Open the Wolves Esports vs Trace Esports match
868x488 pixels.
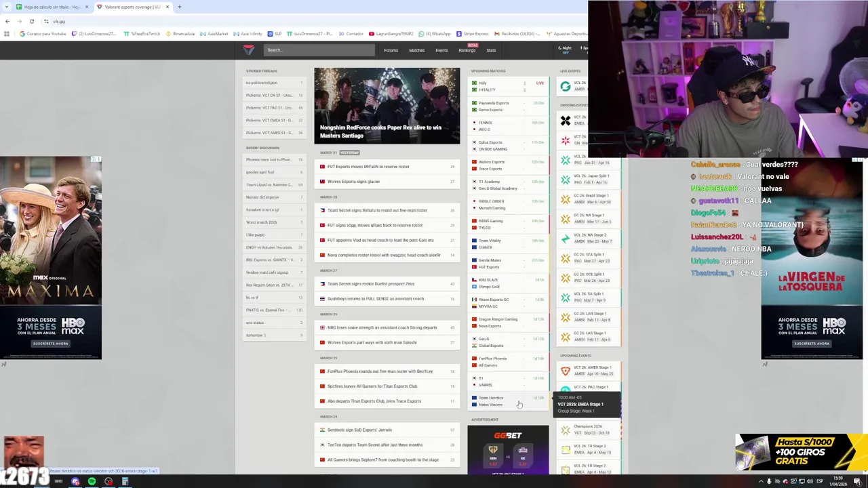point(508,165)
